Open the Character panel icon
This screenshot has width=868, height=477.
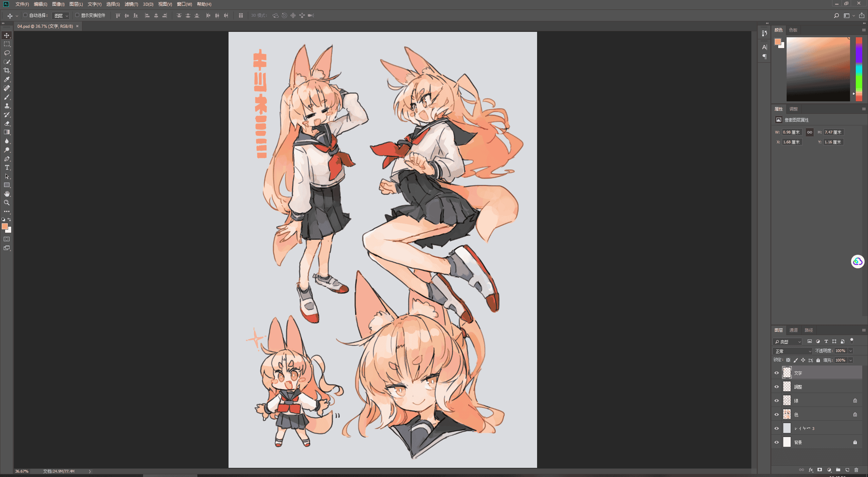pyautogui.click(x=764, y=47)
